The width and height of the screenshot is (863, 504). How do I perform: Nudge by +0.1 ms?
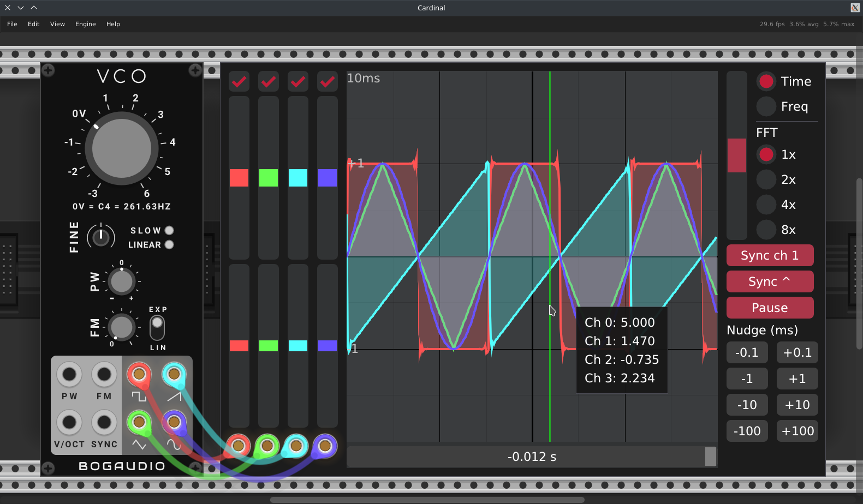click(x=797, y=352)
